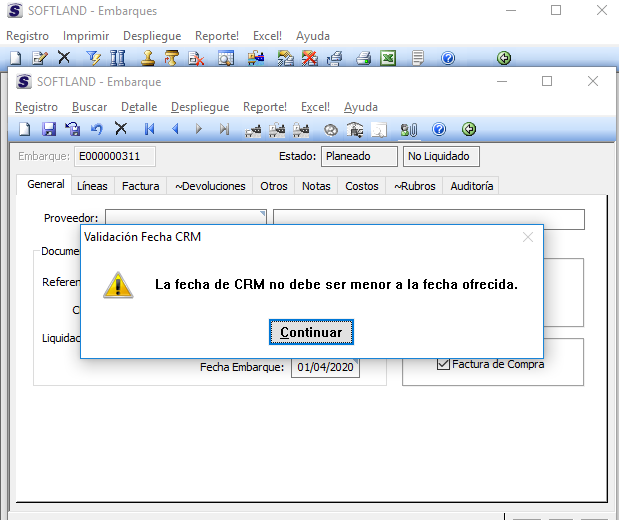Click the Proveedor name field on the right
619x520 pixels.
(429, 217)
